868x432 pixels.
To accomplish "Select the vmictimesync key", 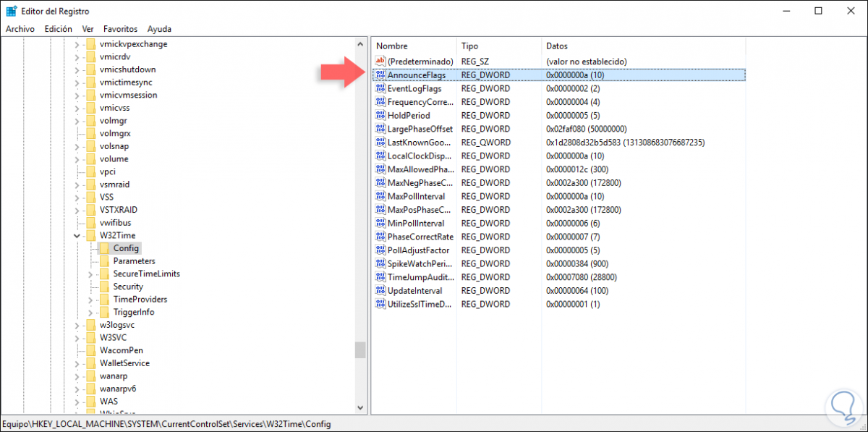I will [x=127, y=82].
